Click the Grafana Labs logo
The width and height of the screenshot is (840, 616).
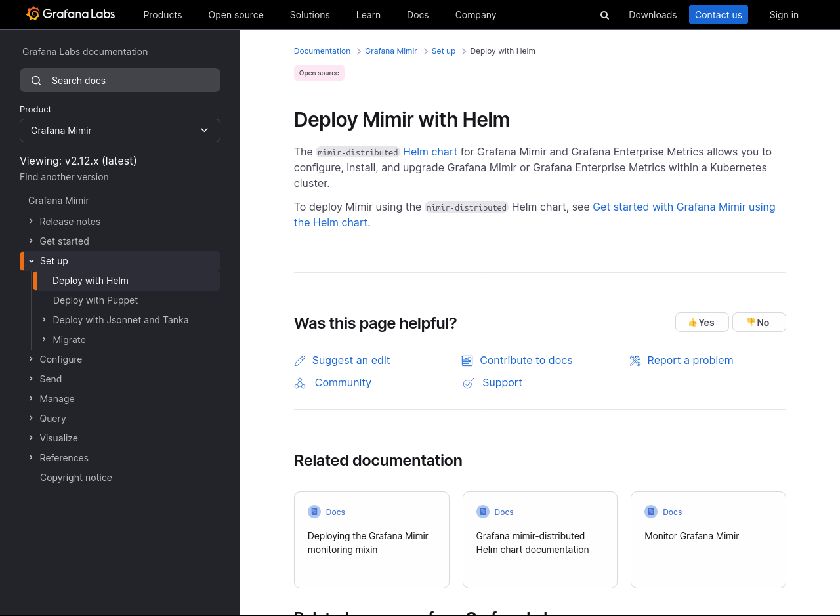click(x=71, y=14)
